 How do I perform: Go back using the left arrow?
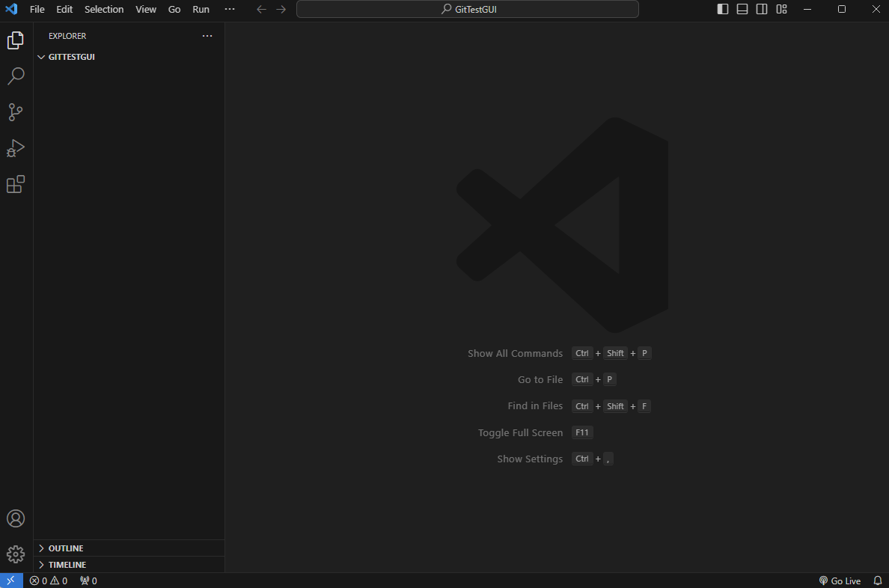tap(261, 9)
